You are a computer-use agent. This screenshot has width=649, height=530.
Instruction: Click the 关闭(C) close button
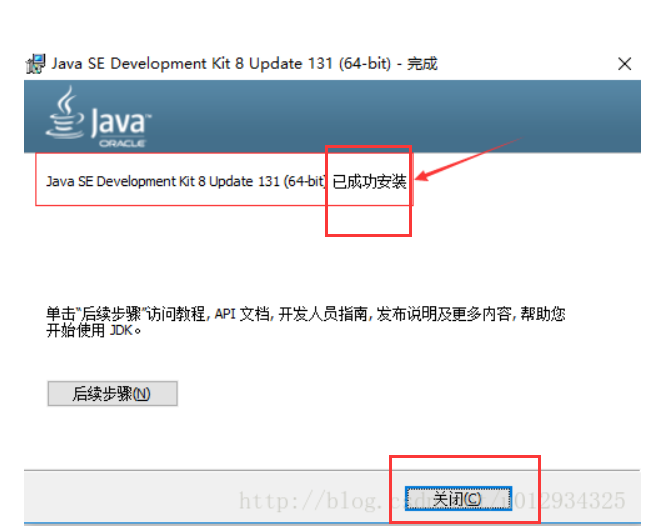tap(458, 499)
